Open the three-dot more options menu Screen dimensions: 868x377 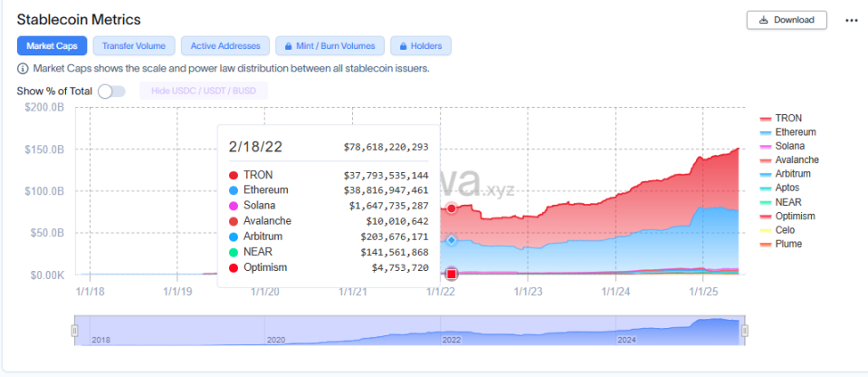[851, 20]
